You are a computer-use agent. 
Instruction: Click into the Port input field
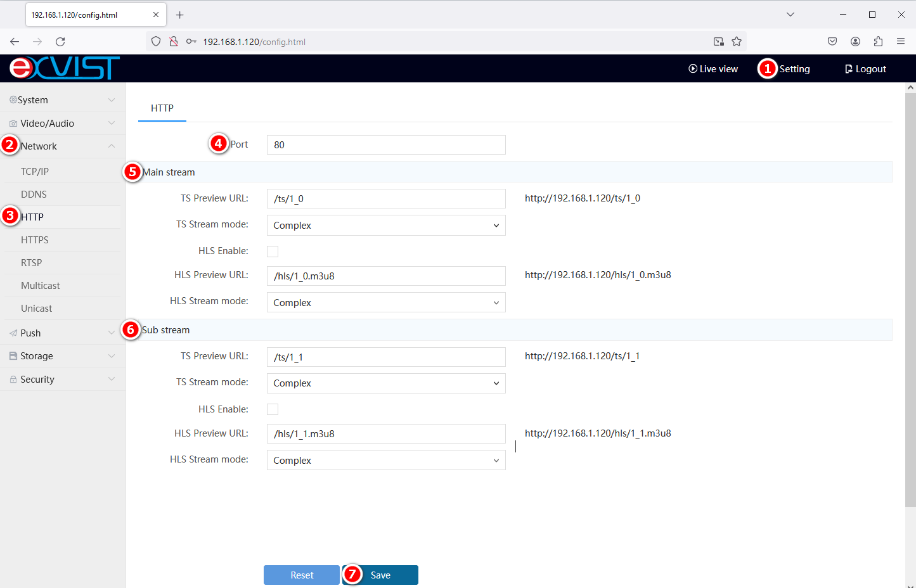pos(385,145)
